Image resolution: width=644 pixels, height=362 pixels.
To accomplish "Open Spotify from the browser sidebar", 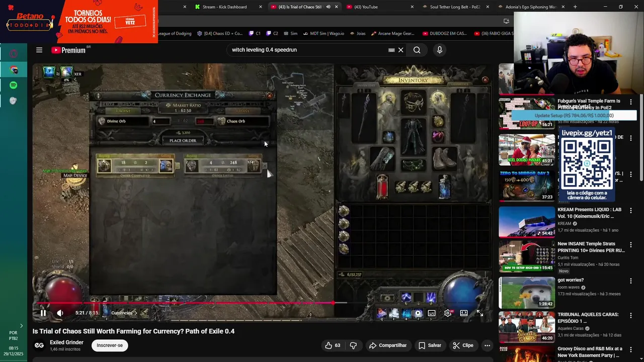I will (14, 85).
